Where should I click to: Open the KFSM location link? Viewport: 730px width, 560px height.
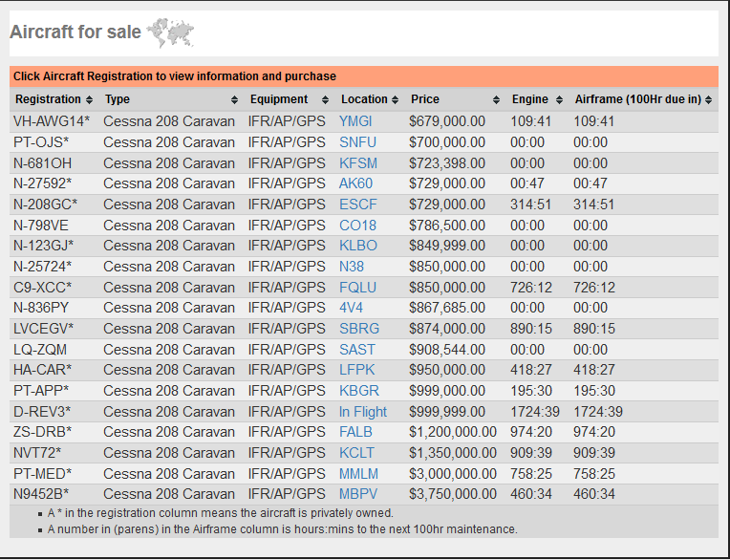358,163
